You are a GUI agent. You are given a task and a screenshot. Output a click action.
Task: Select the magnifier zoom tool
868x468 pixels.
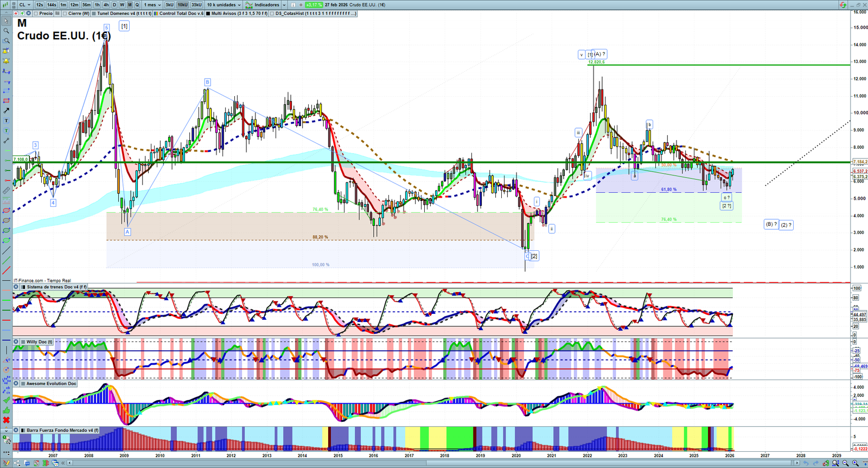(6, 31)
